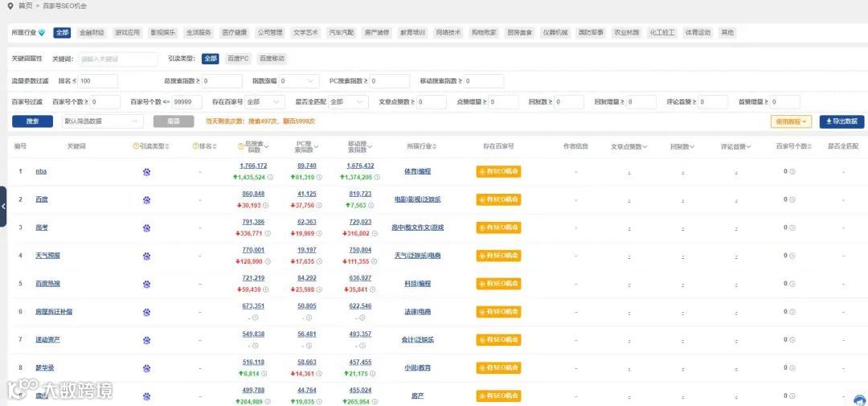Click the total index value 1,766,172
Image resolution: width=868 pixels, height=406 pixels.
tap(253, 166)
